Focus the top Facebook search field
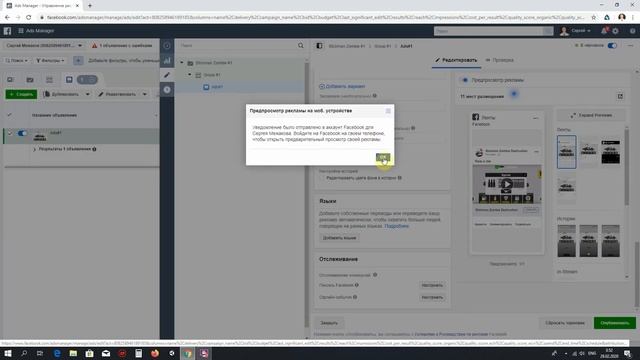Image resolution: width=640 pixels, height=360 pixels. 489,31
